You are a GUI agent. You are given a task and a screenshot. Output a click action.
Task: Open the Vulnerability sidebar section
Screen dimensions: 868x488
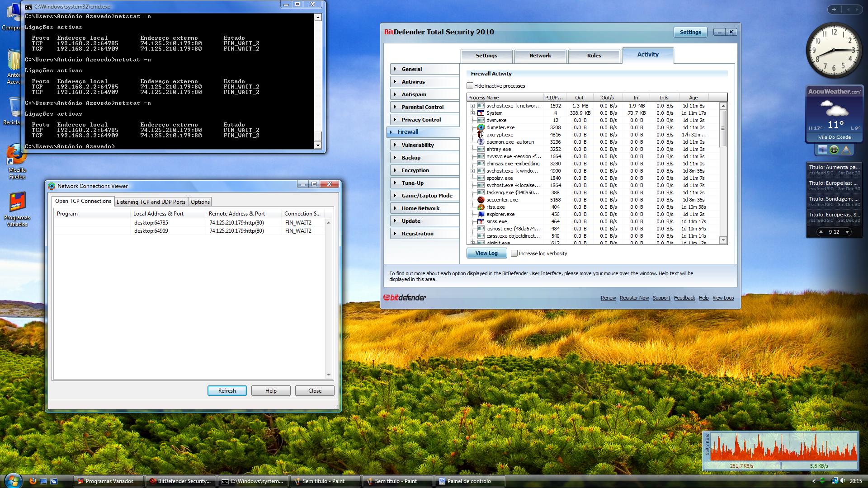point(425,145)
